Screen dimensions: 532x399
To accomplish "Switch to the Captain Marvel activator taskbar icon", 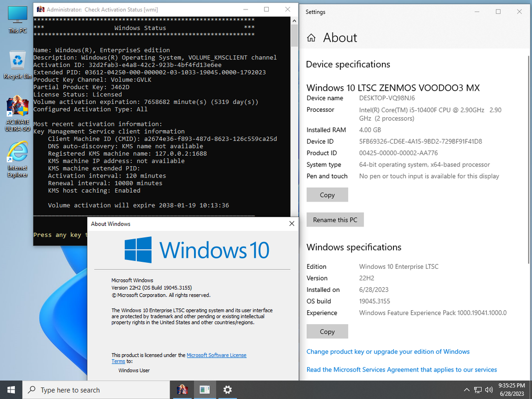I will coord(182,390).
